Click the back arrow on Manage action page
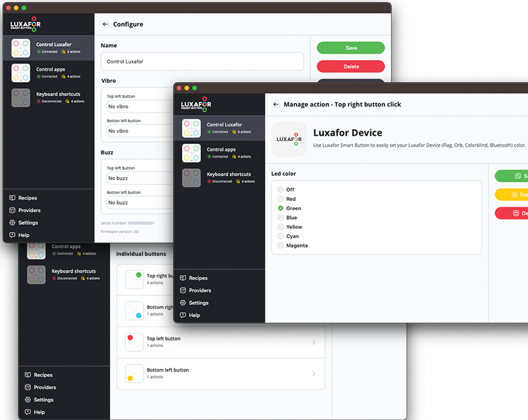528x420 pixels. [x=277, y=104]
